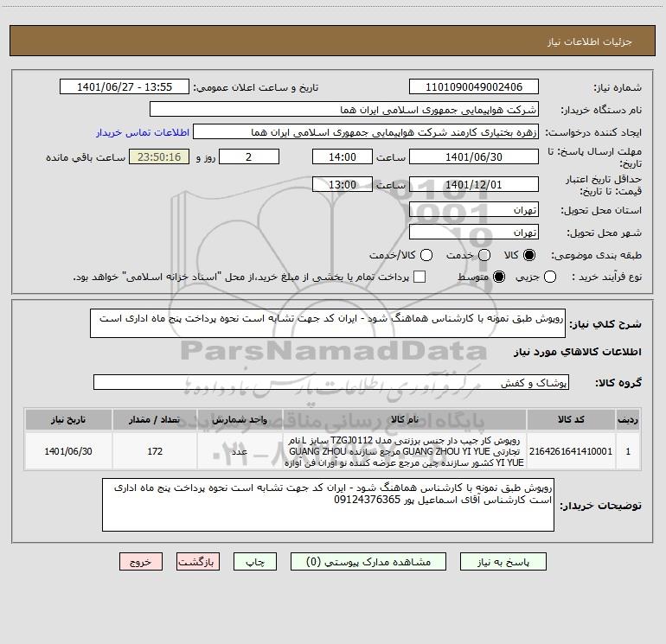The width and height of the screenshot is (666, 644).
Task: Click the item name cell روپوش کار
Action: tap(405, 451)
